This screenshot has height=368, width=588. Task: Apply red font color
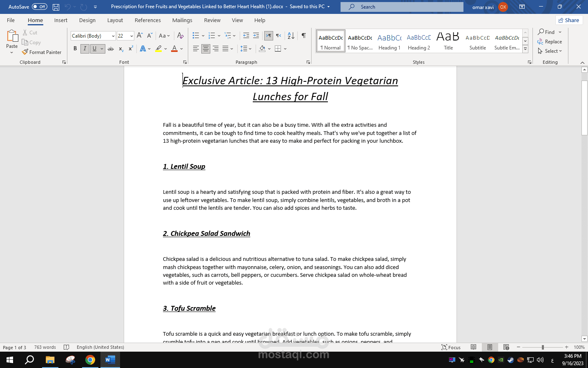174,49
